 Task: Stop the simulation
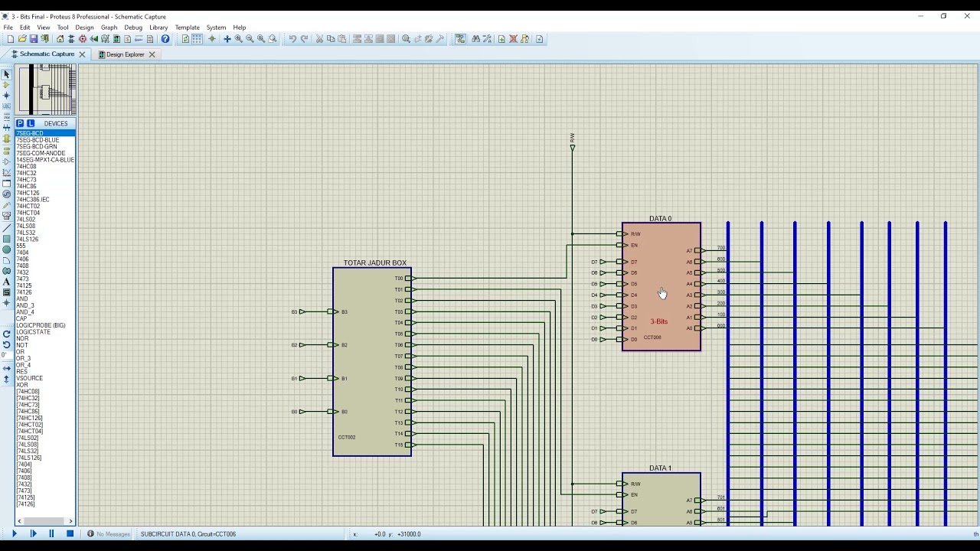[70, 534]
